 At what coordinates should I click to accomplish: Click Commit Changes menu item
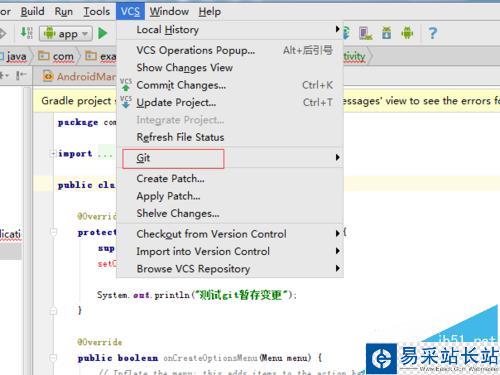(230, 85)
